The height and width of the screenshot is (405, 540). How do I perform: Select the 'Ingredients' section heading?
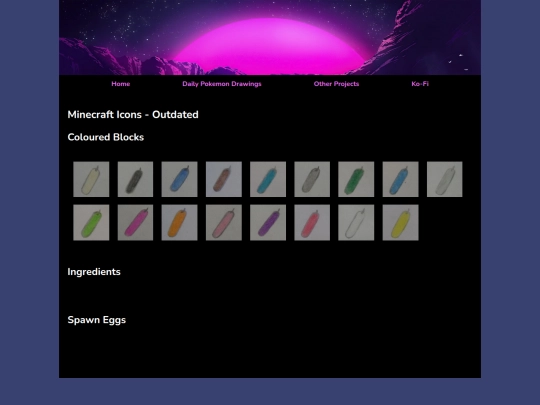pos(94,272)
